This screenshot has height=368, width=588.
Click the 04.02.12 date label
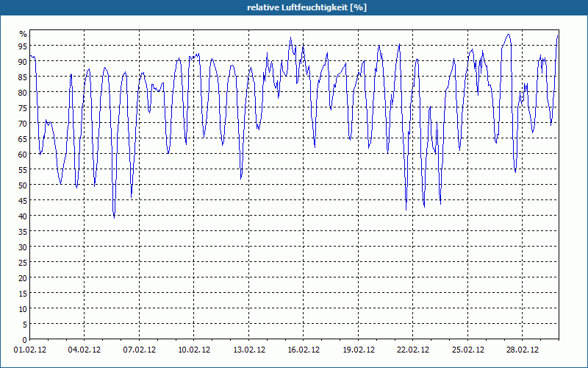(x=85, y=350)
